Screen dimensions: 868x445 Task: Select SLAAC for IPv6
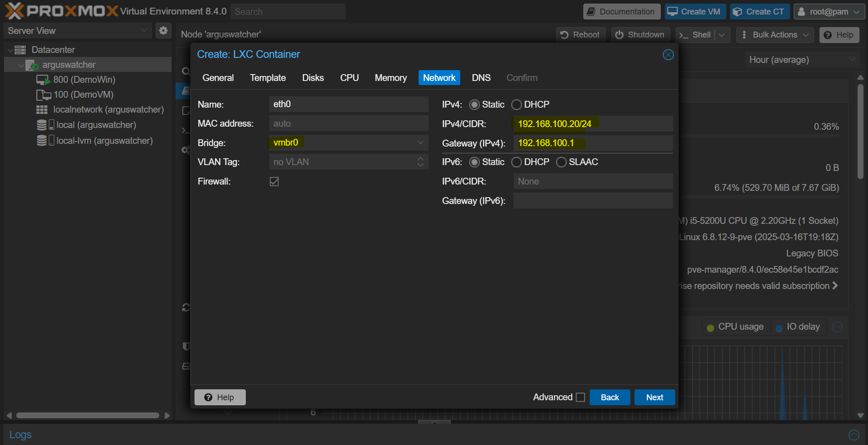pyautogui.click(x=561, y=162)
